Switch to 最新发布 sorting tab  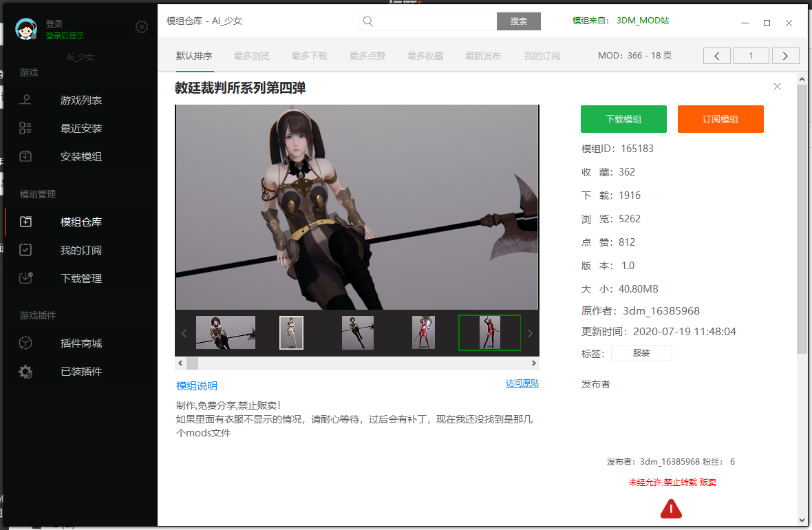click(482, 56)
